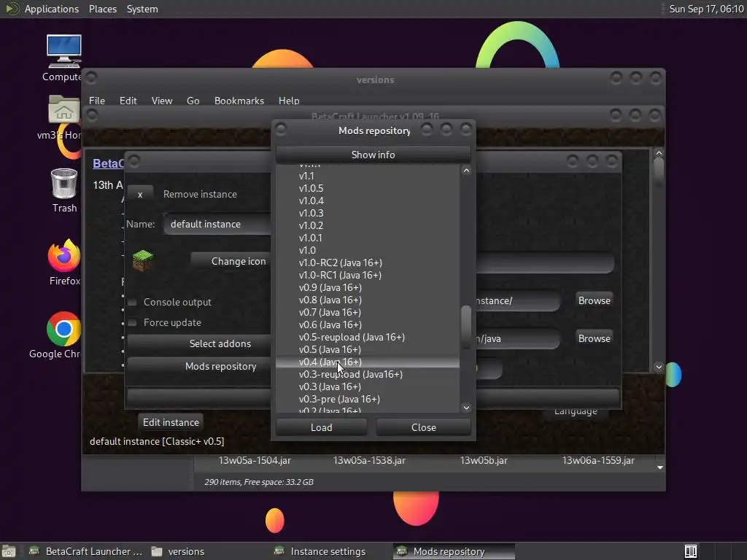The width and height of the screenshot is (747, 560).
Task: Click the Select addons button
Action: point(199,343)
